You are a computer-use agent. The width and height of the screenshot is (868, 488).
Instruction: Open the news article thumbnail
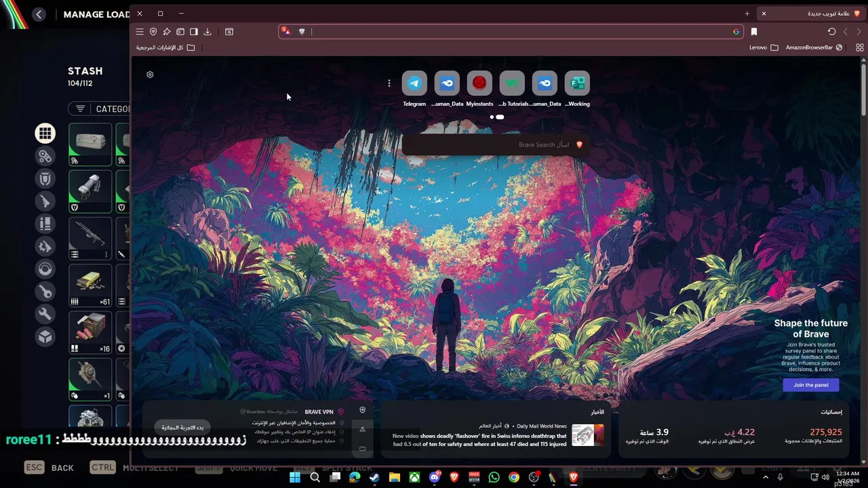coord(587,435)
